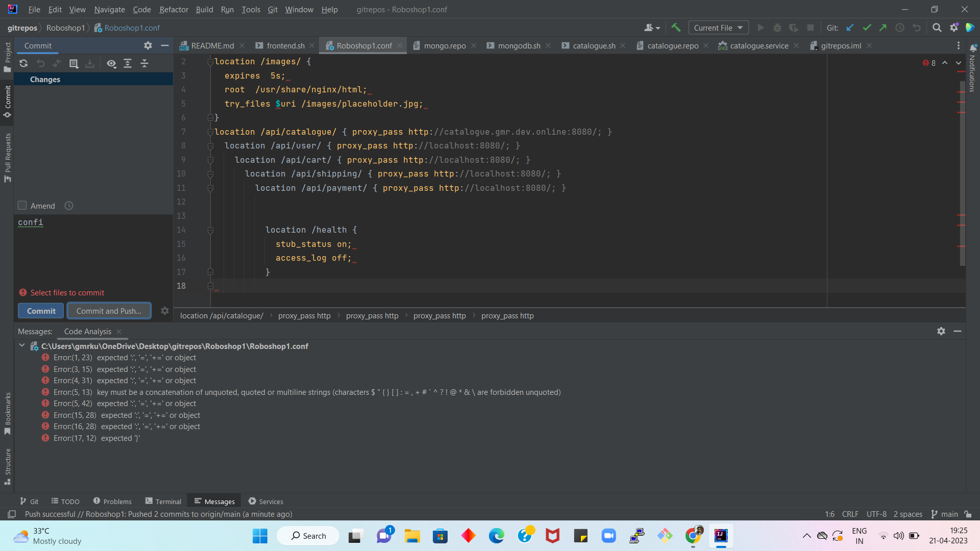Open the editor tabs more options menu
The height and width of the screenshot is (551, 980).
958,45
